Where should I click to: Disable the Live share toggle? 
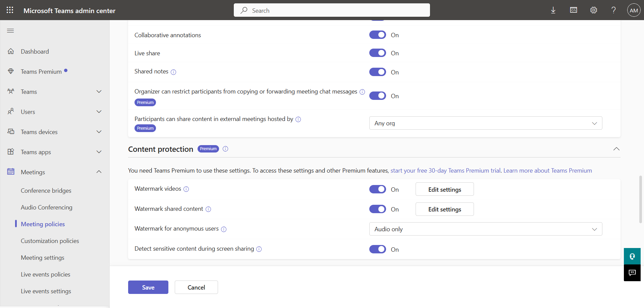(x=377, y=53)
